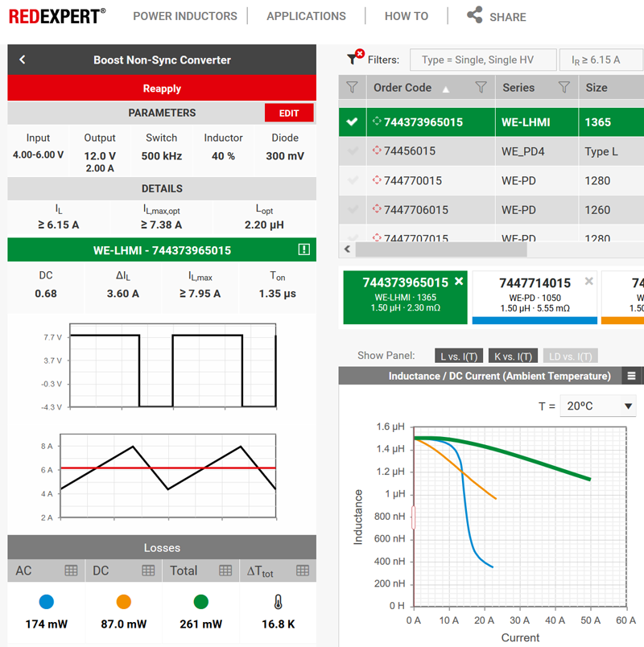
Task: Click the red Reapply button
Action: pyautogui.click(x=162, y=89)
